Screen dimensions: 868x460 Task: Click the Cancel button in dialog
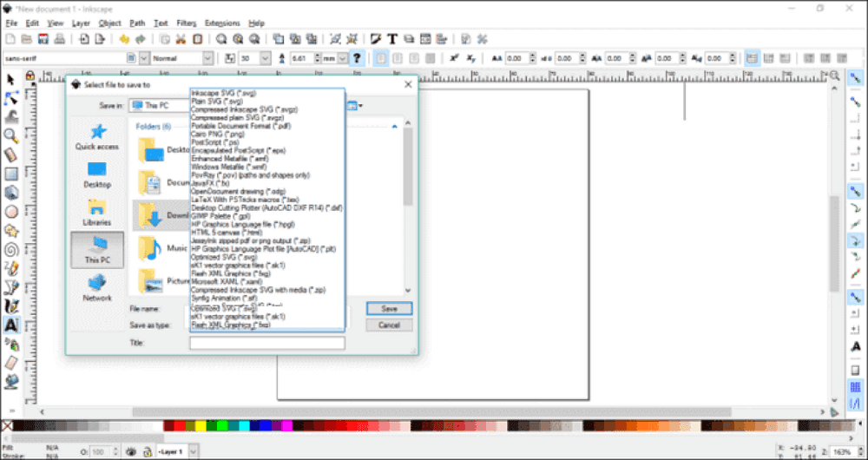[x=389, y=325]
